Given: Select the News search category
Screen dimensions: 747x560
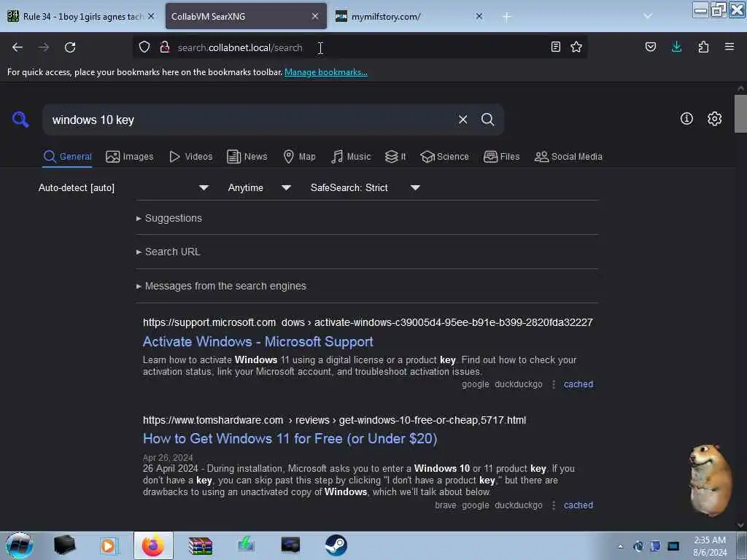Looking at the screenshot, I should (x=247, y=157).
